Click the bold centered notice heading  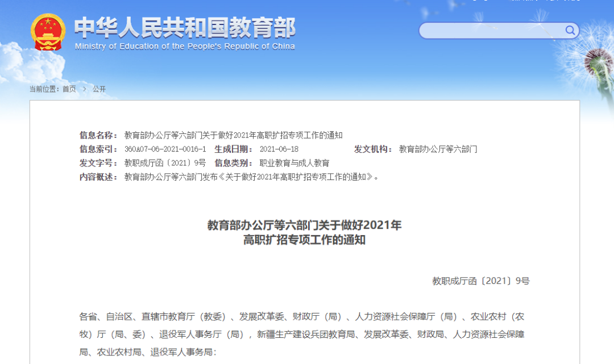pos(304,232)
